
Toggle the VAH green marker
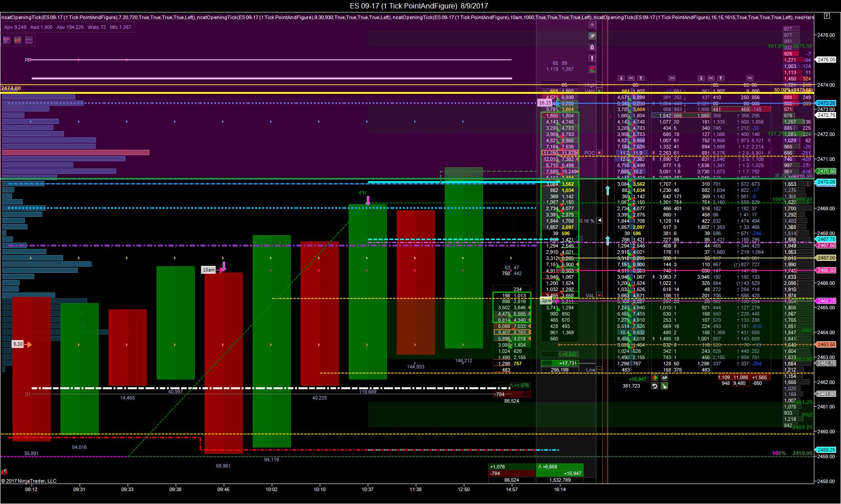(599, 91)
